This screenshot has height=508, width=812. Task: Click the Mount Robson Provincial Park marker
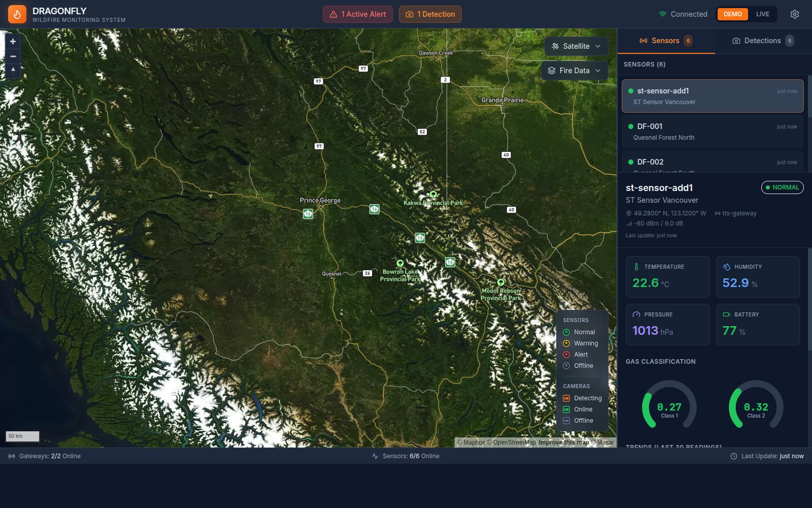[501, 282]
